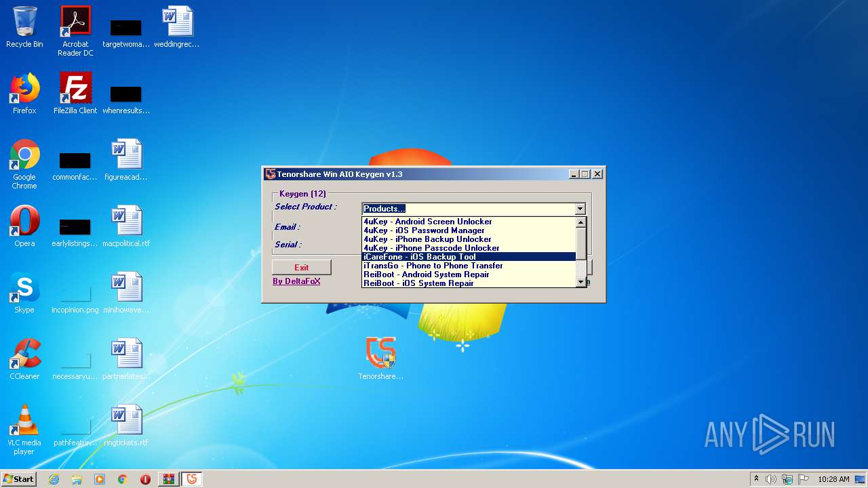Open Action Center flag icon
The height and width of the screenshot is (488, 868).
click(804, 479)
